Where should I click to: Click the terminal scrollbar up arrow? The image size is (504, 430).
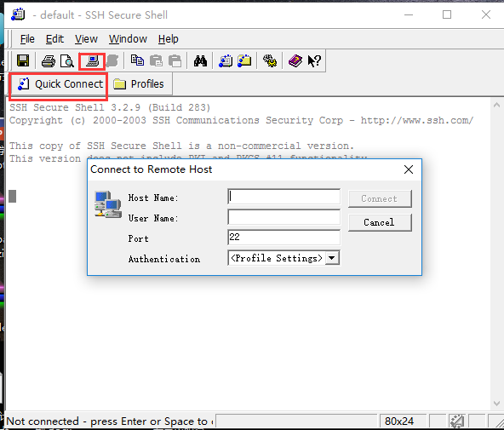point(496,105)
